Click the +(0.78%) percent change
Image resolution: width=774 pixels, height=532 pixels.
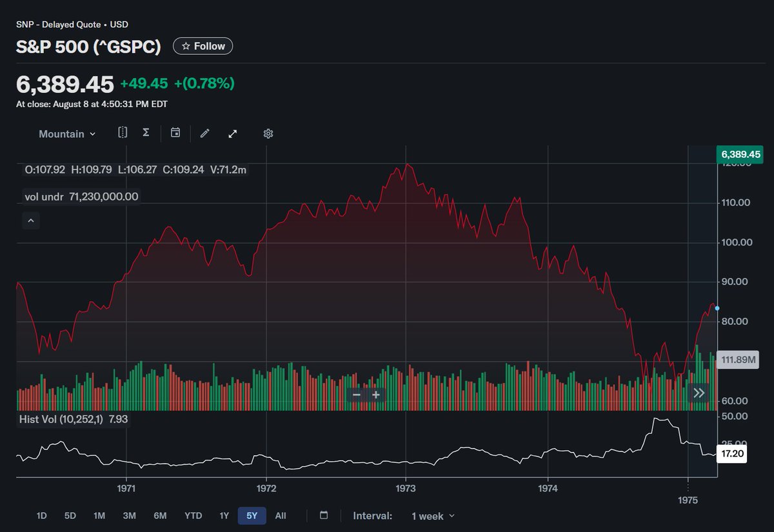204,83
